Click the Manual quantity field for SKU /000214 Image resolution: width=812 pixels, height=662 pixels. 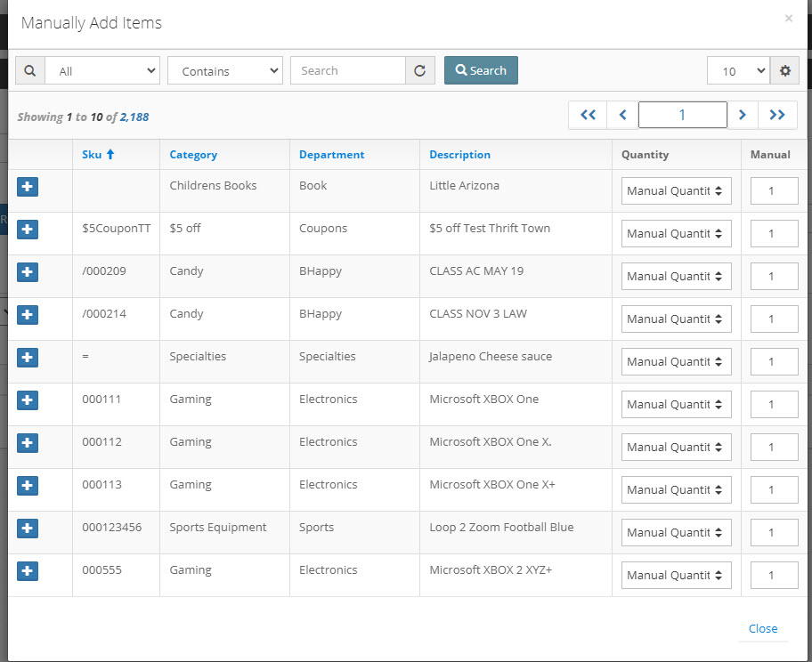point(775,319)
